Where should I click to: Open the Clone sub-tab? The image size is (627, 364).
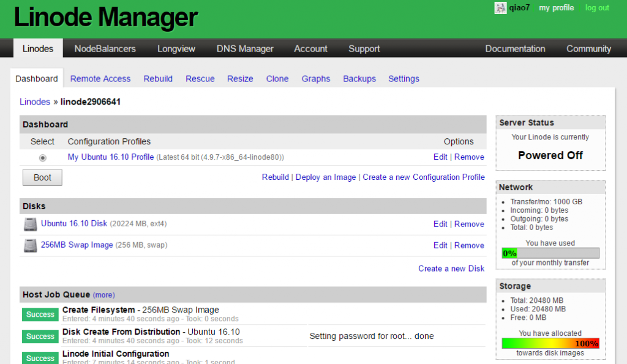(x=277, y=79)
